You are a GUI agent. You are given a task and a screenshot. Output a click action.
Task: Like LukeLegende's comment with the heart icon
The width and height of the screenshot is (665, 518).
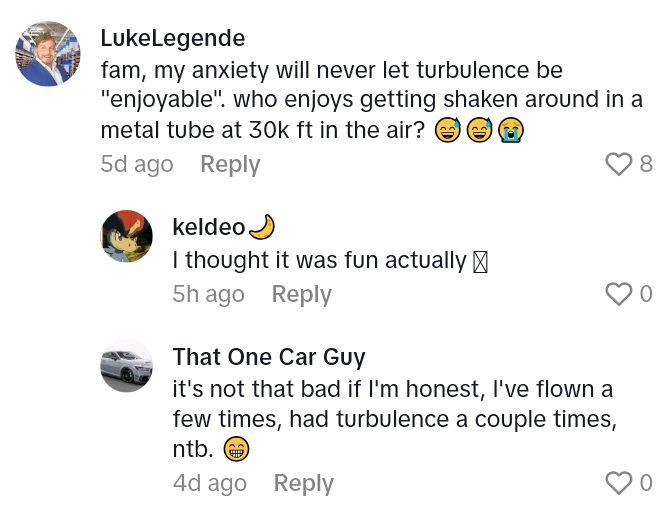pos(620,164)
